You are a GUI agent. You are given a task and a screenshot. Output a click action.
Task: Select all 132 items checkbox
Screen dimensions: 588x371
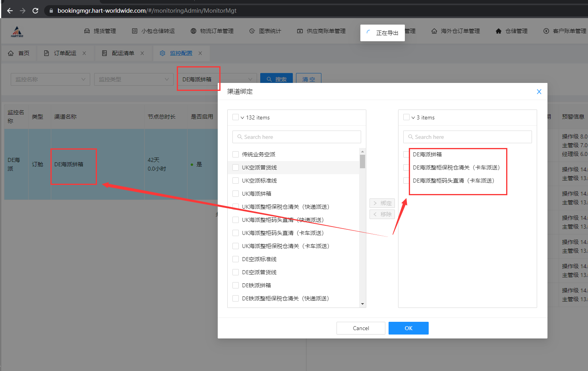(x=236, y=117)
